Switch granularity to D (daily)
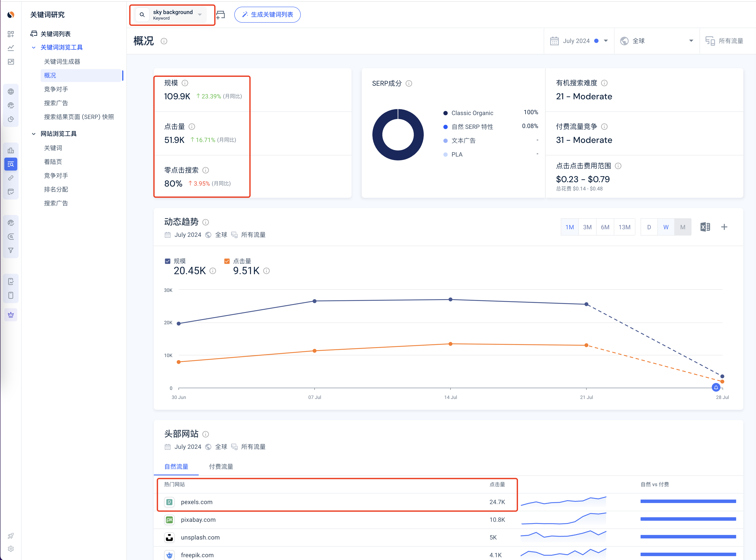The image size is (756, 560). point(649,227)
